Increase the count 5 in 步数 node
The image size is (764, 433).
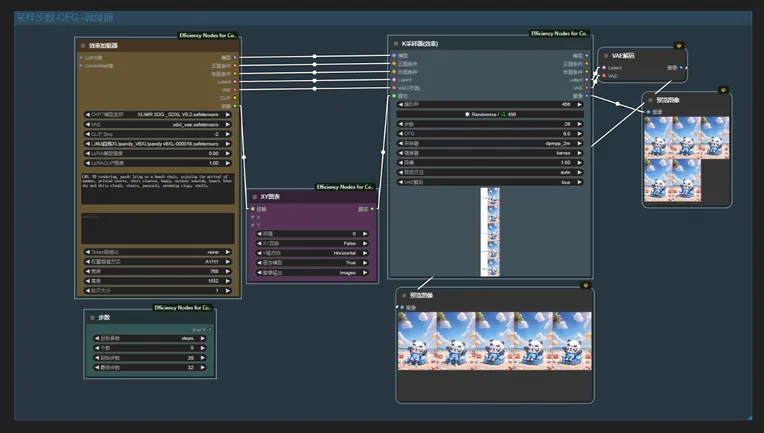203,348
